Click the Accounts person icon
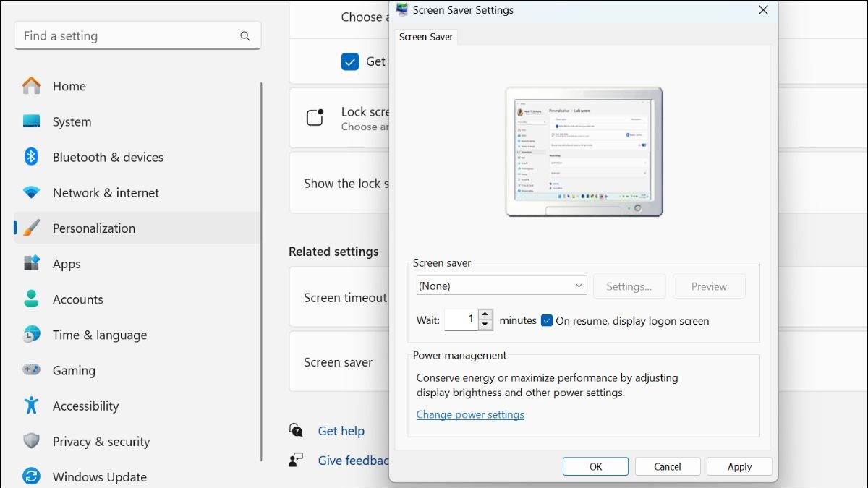Image resolution: width=868 pixels, height=488 pixels. 31,299
